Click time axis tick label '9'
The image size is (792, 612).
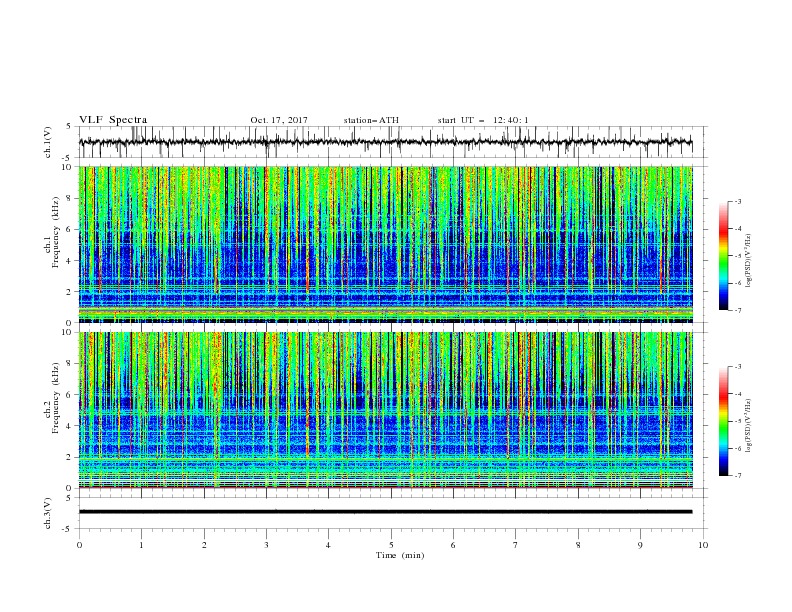(x=640, y=545)
